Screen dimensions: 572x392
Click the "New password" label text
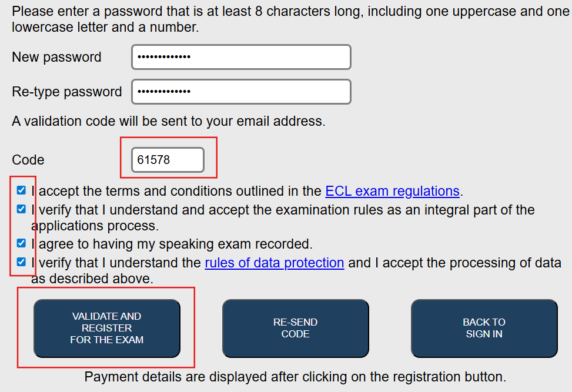coord(56,57)
